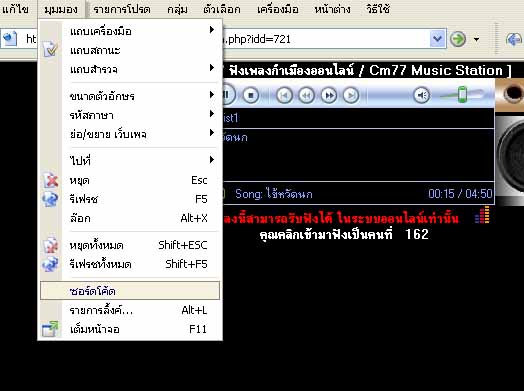The image size is (524, 391).
Task: Select ซอร์ดโค้ด source code menu entry
Action: 130,291
